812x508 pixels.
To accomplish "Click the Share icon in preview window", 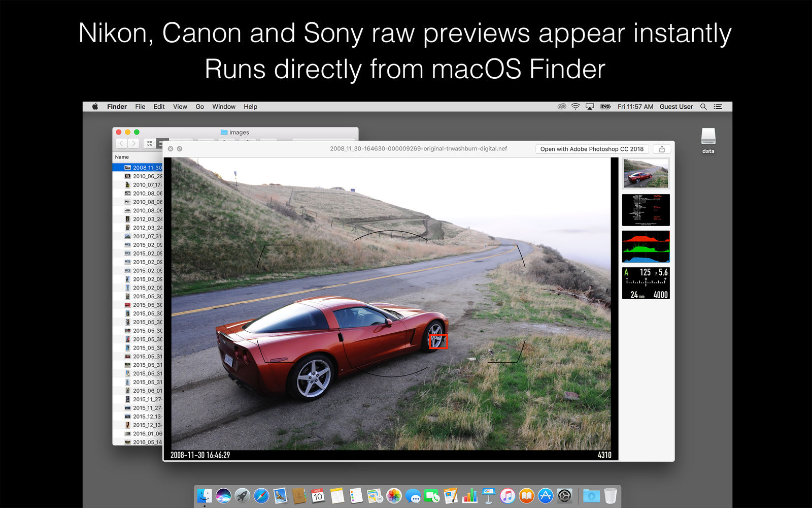I will (662, 149).
